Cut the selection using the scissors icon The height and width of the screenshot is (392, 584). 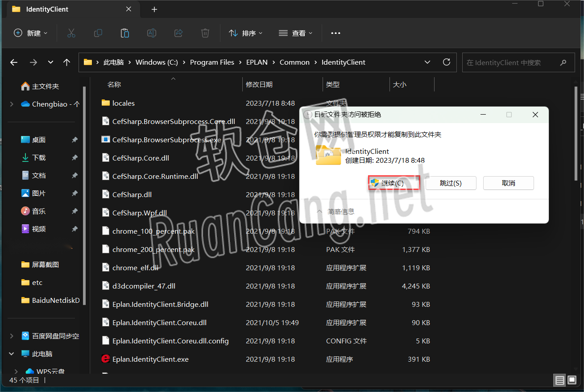(71, 33)
